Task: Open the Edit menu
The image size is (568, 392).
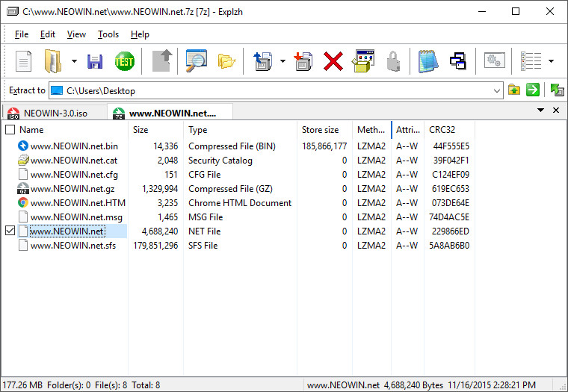Action: [48, 34]
